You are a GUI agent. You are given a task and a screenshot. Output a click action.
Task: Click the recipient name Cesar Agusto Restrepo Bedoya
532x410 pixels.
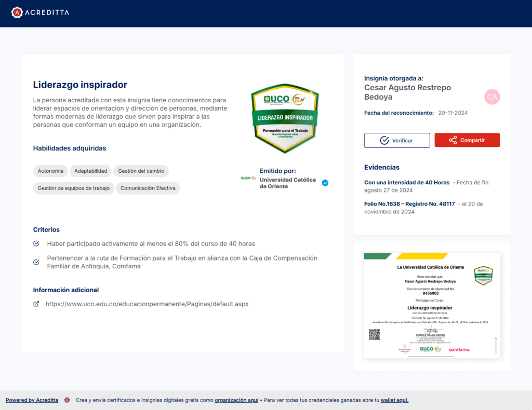click(x=407, y=92)
